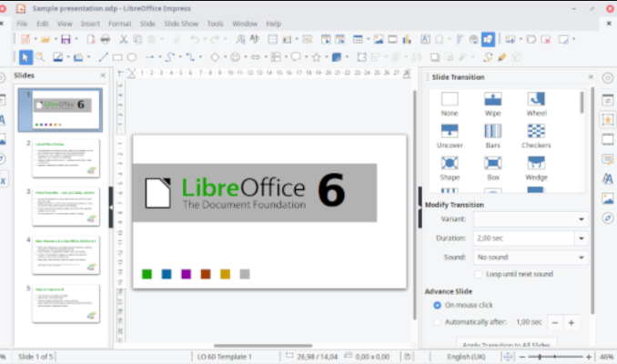
Task: Apply the Checkers transition
Action: (x=536, y=134)
